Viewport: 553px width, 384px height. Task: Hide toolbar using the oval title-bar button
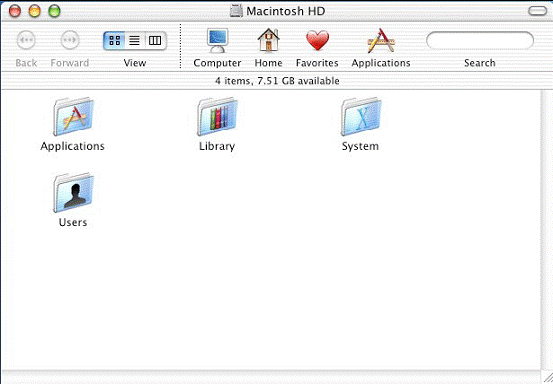(x=537, y=11)
